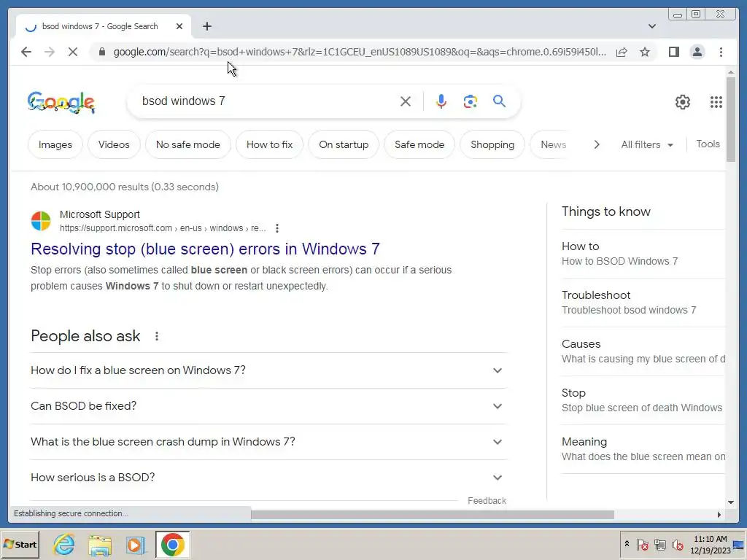This screenshot has height=560, width=747.
Task: Click the scroll-right arrow of the horizontal scrollbar
Action: (719, 514)
